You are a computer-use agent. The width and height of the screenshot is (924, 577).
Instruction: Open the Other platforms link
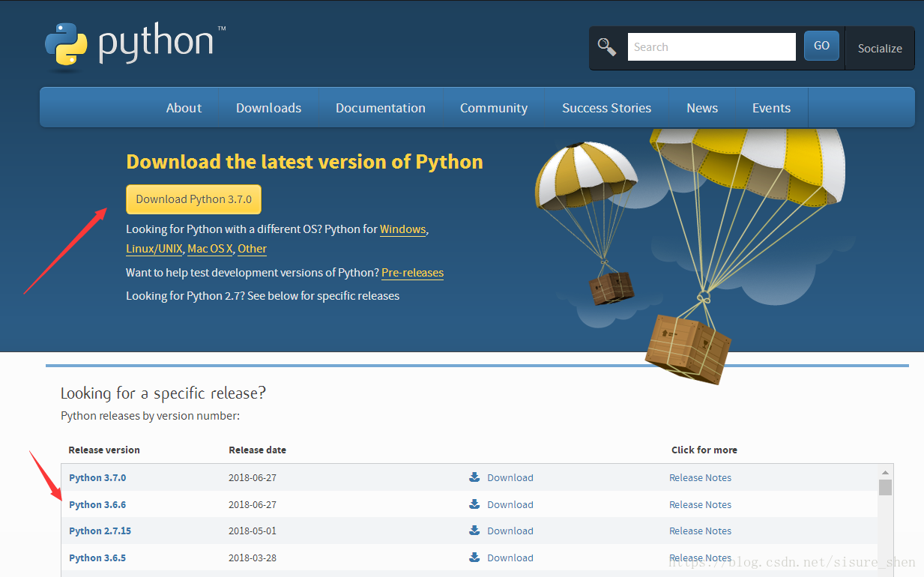point(253,249)
